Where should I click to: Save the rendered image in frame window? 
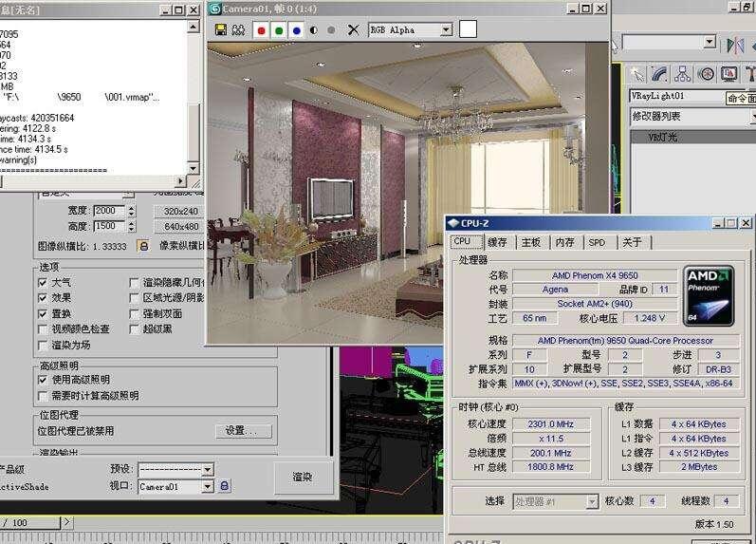[x=221, y=30]
